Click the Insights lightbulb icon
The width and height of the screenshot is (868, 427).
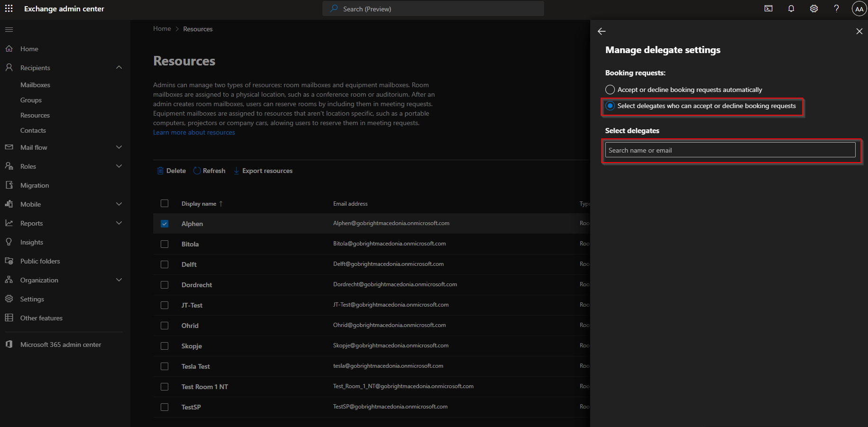(x=9, y=242)
